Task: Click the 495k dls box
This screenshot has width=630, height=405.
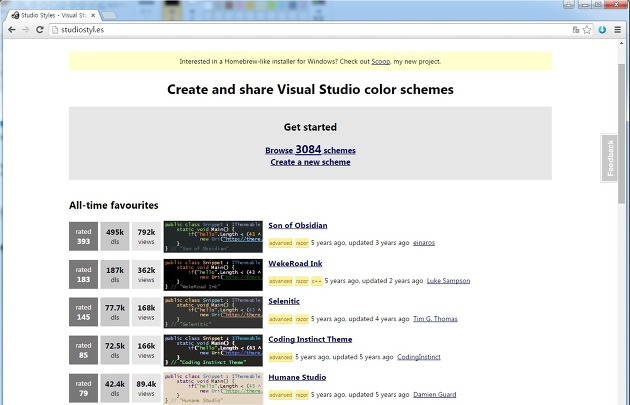Action: coord(115,236)
